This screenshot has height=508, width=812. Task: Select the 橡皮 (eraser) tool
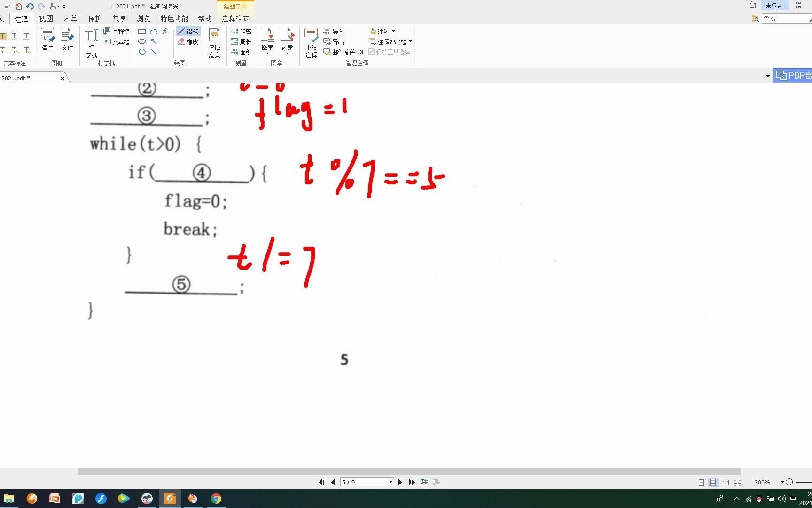(x=188, y=42)
